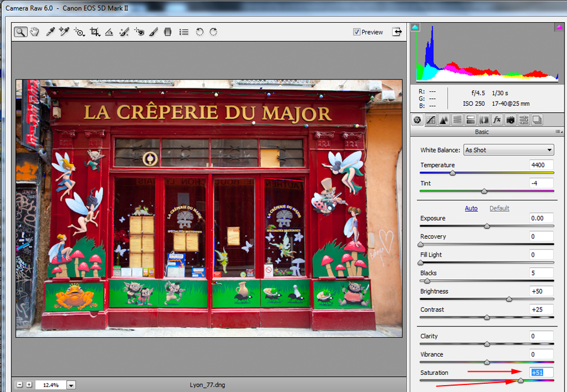The height and width of the screenshot is (392, 567).
Task: Click the Exposure value field
Action: tap(541, 218)
